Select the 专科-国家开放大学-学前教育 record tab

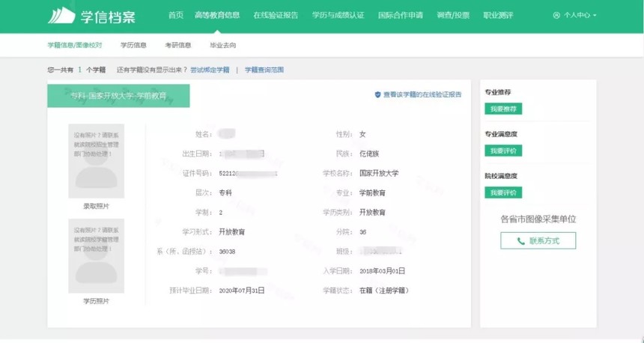coord(119,96)
